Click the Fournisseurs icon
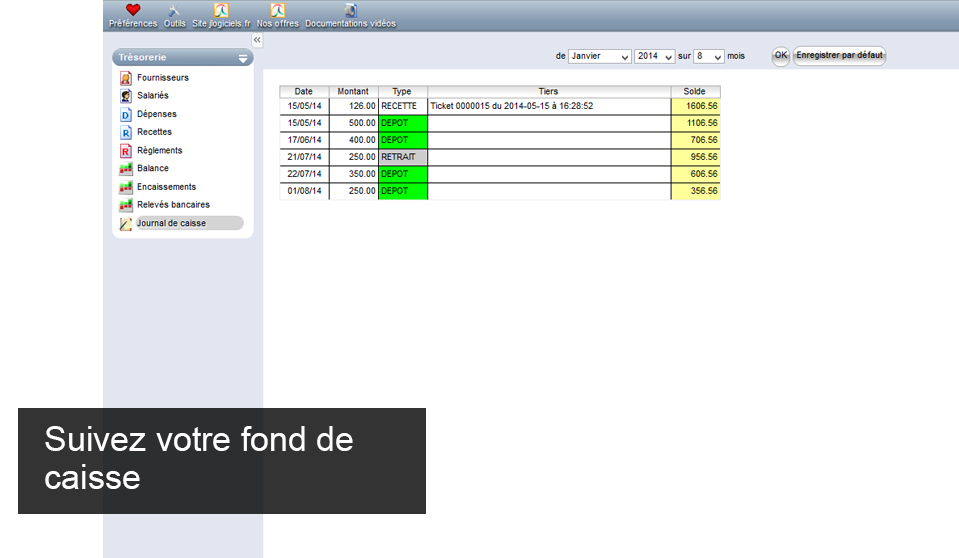The width and height of the screenshot is (959, 558). tap(125, 78)
